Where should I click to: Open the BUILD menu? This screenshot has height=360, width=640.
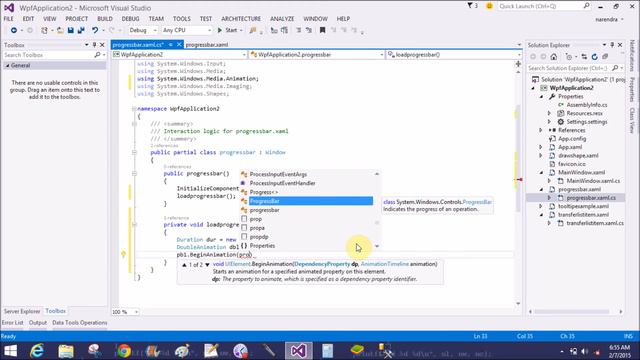pos(104,19)
